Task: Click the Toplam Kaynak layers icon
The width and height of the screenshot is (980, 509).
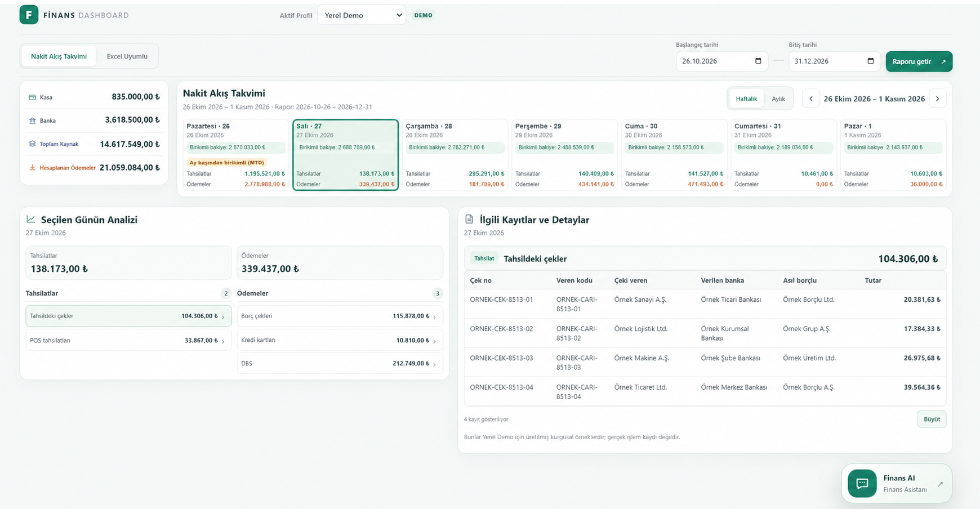Action: click(x=32, y=144)
